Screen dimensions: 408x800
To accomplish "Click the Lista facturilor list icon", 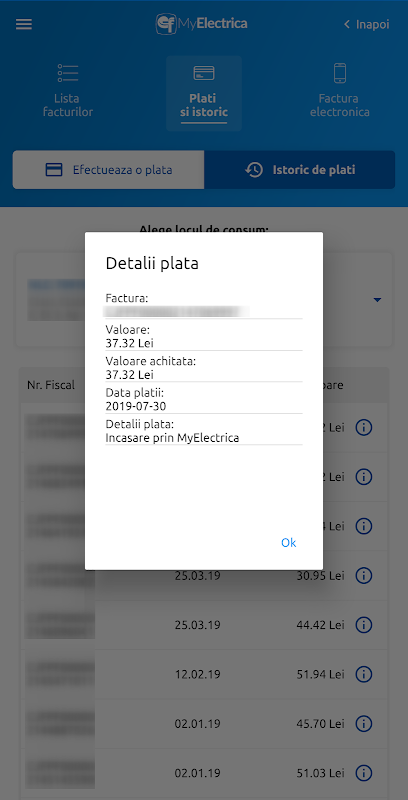I will pyautogui.click(x=68, y=73).
